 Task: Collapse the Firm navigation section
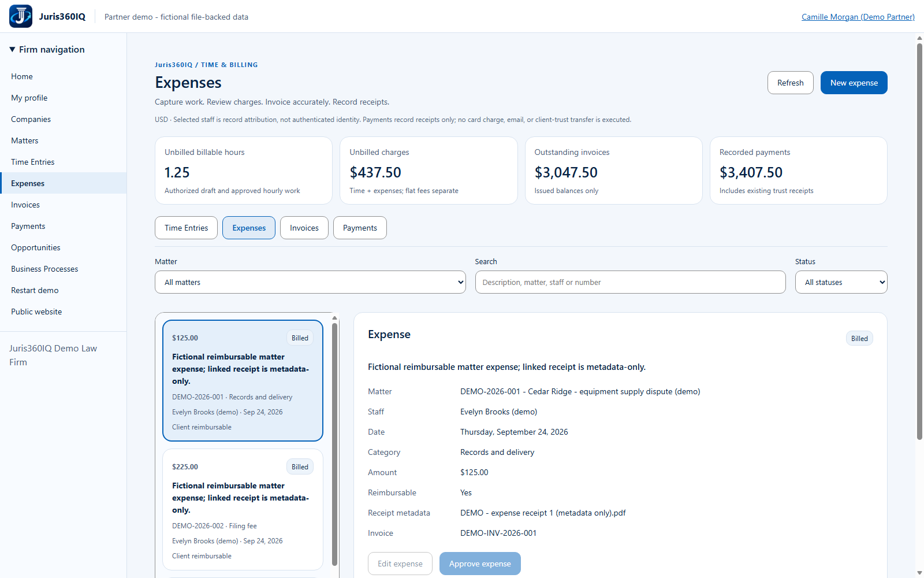click(x=47, y=50)
